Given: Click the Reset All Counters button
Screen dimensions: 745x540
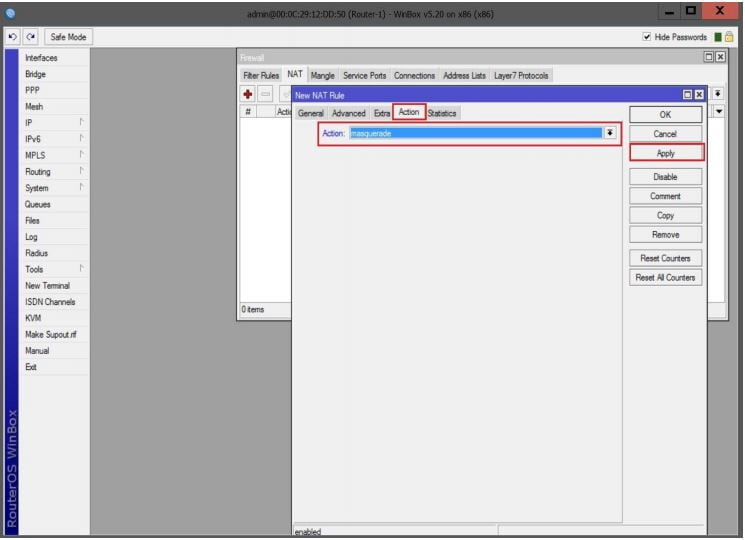Looking at the screenshot, I should 665,277.
